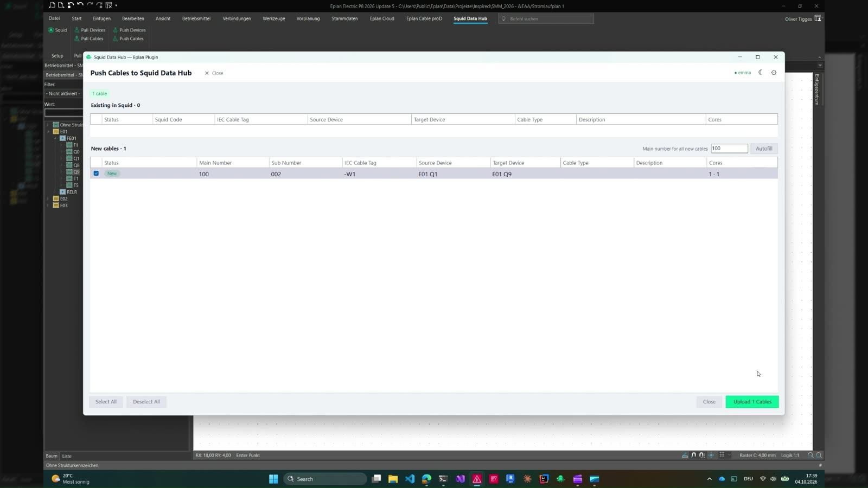
Task: Show hidden system tray icons chevron
Action: click(x=709, y=479)
